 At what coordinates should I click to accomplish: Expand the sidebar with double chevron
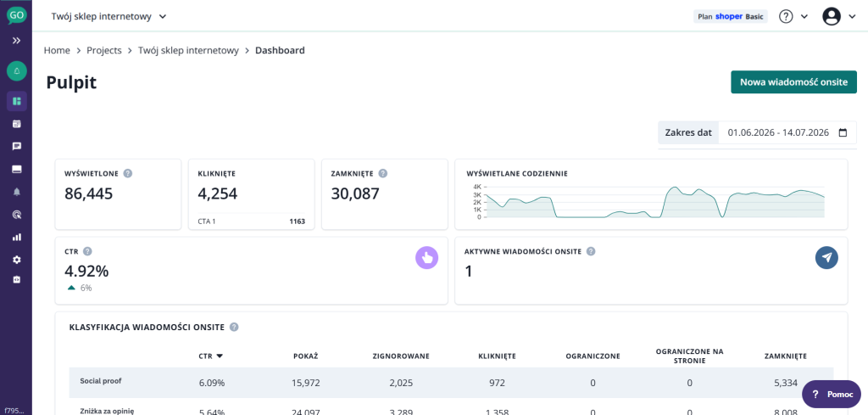tap(17, 41)
